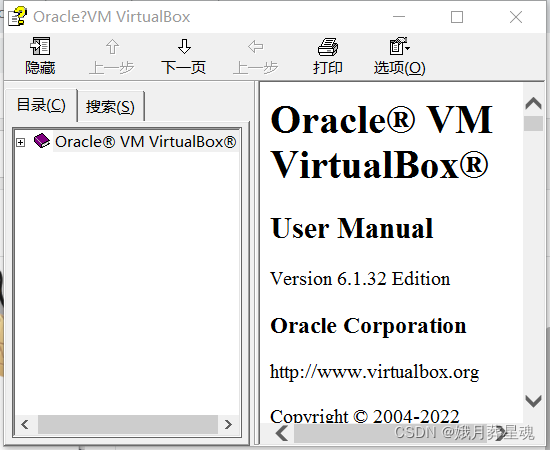
Task: Switch to the Search tab 搜索(S)
Action: point(110,107)
